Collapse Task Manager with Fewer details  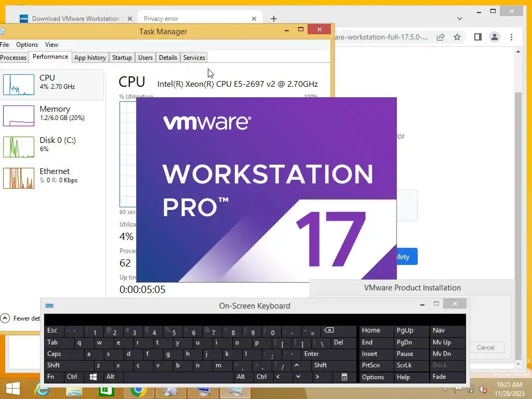tap(20, 318)
